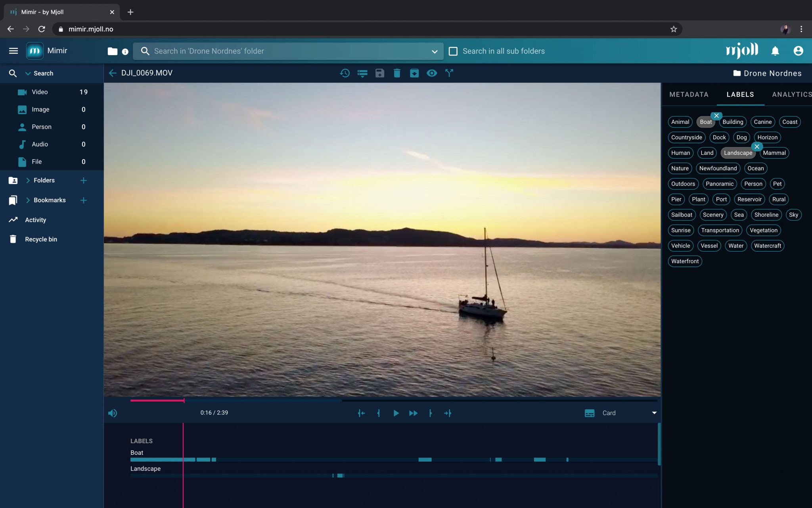Open the notifications bell
This screenshot has height=508, width=812.
click(x=775, y=51)
